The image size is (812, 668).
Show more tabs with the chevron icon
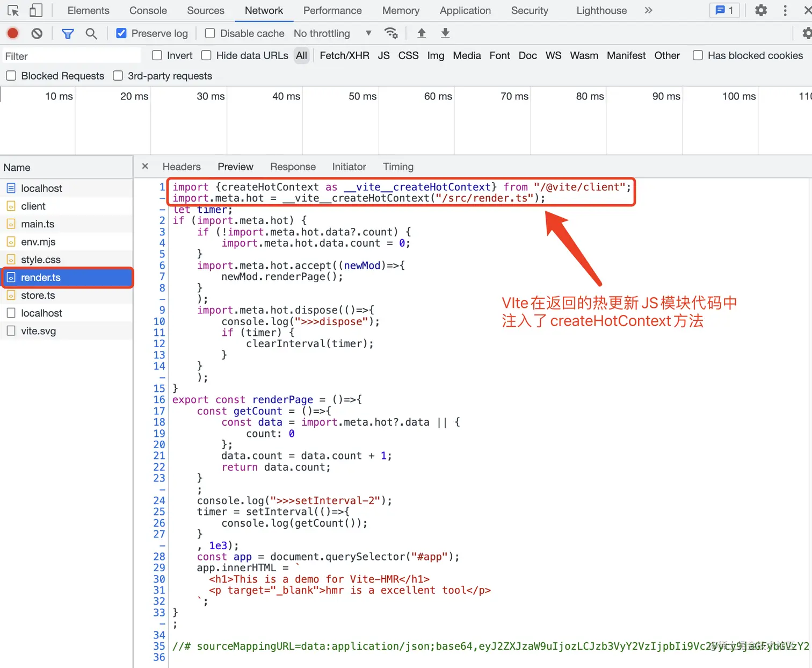pos(649,10)
